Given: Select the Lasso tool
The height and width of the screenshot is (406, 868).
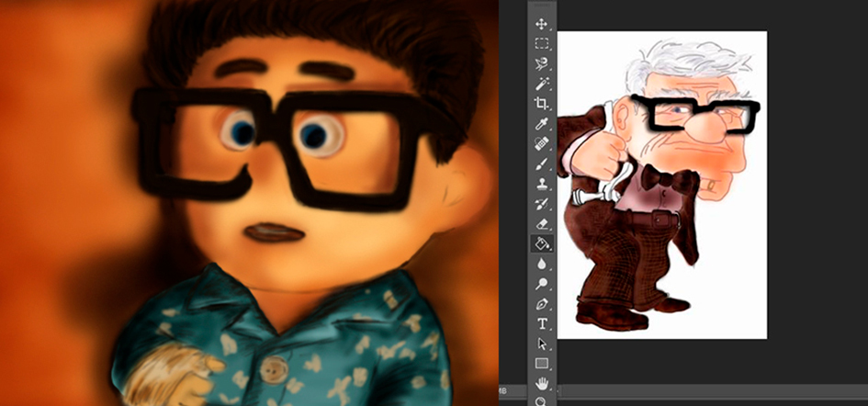Looking at the screenshot, I should click(x=541, y=63).
